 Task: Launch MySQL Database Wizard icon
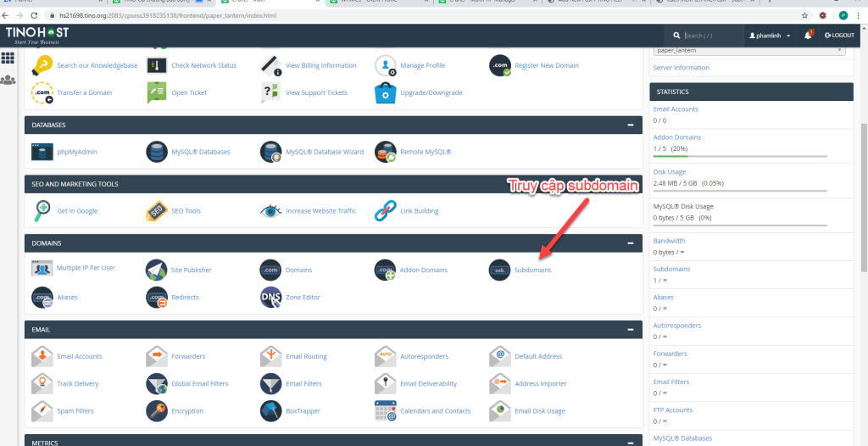coord(271,152)
